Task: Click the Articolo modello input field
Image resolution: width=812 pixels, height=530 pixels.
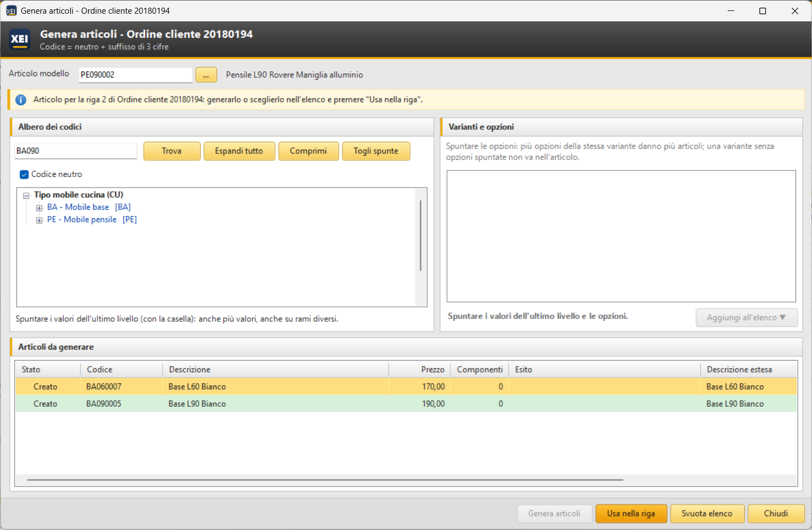Action: 136,75
